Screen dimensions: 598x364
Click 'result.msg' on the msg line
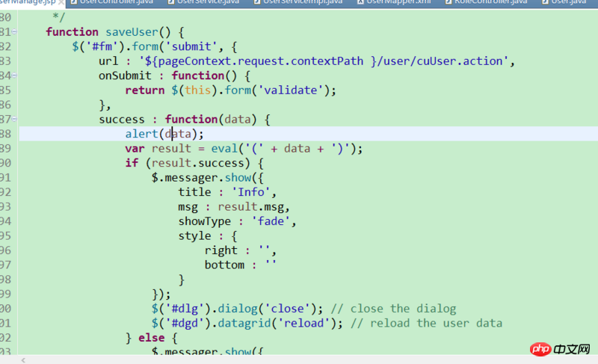click(251, 207)
